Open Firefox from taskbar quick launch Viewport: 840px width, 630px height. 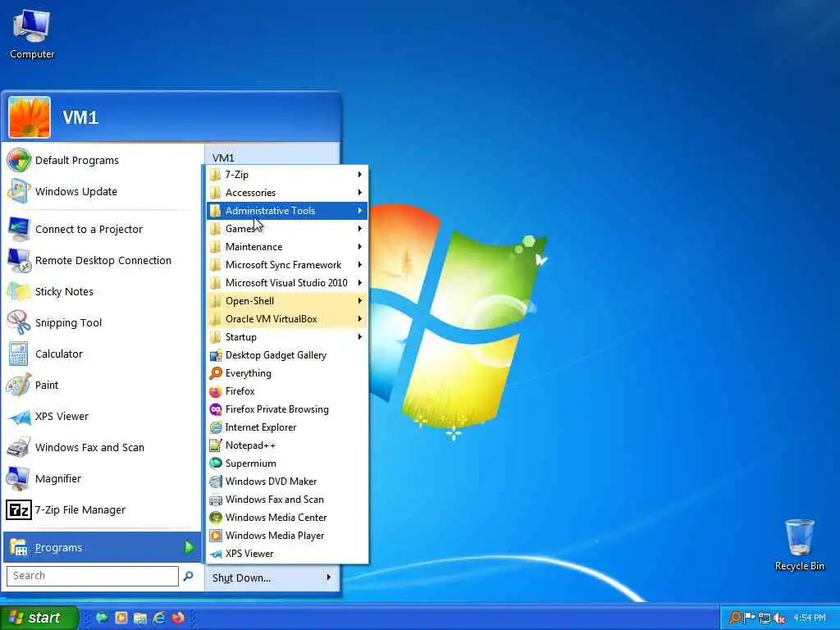(x=178, y=618)
